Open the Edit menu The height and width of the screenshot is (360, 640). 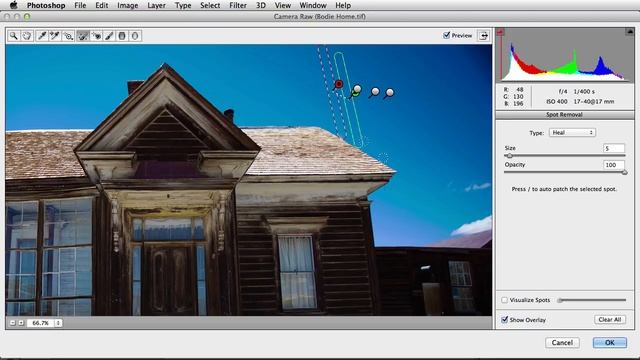click(102, 5)
